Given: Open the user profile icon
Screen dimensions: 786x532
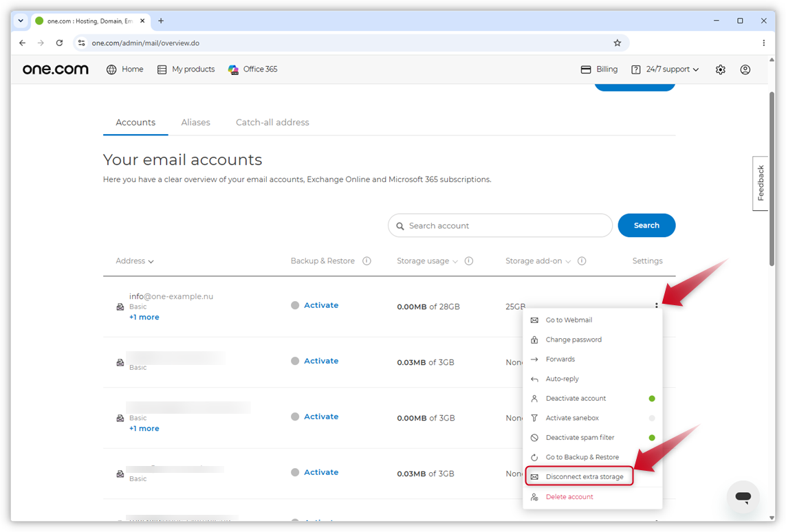Looking at the screenshot, I should tap(745, 69).
